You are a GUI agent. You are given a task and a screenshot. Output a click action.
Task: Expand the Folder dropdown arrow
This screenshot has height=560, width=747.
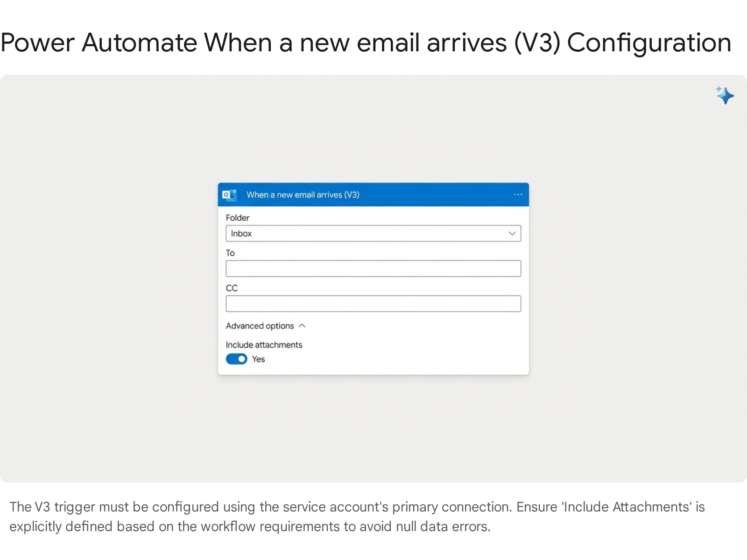(512, 233)
